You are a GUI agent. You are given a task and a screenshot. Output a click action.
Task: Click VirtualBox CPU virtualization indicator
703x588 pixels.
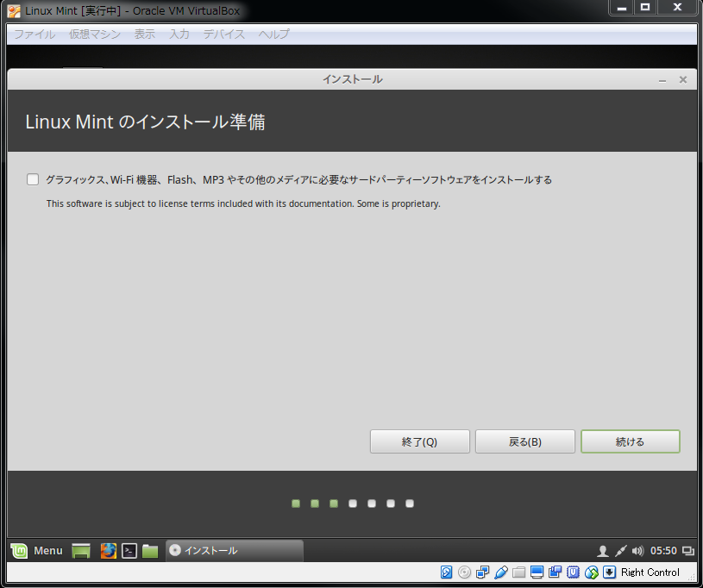point(573,572)
